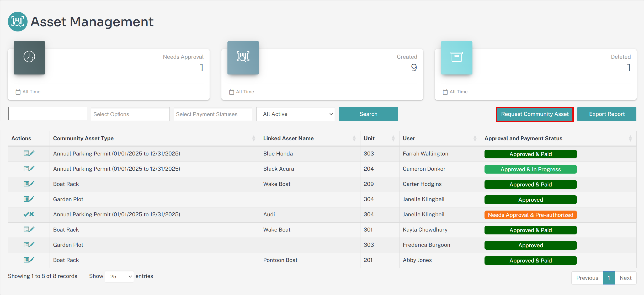Sort by User column arrows

pos(475,138)
